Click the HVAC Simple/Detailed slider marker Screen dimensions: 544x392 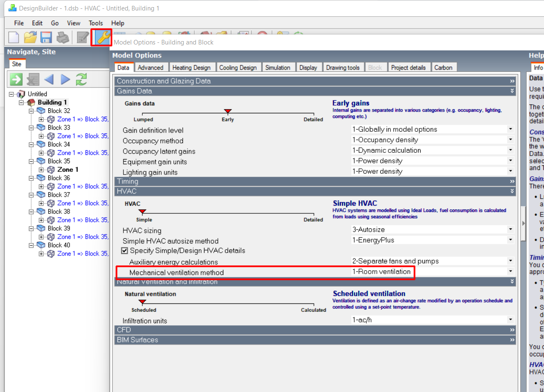click(x=142, y=212)
